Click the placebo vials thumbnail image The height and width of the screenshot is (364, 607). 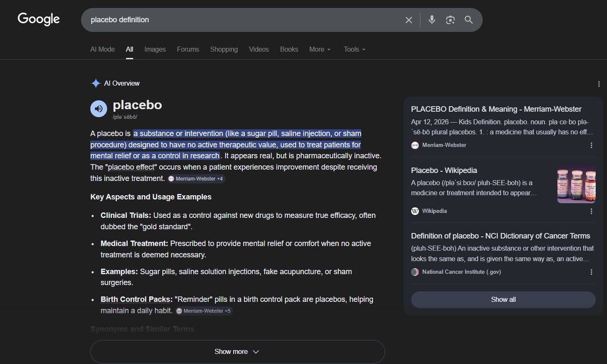coord(576,185)
